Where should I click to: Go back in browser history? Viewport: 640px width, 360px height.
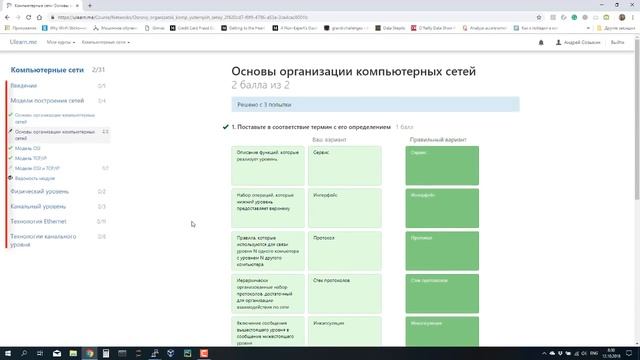pyautogui.click(x=7, y=17)
